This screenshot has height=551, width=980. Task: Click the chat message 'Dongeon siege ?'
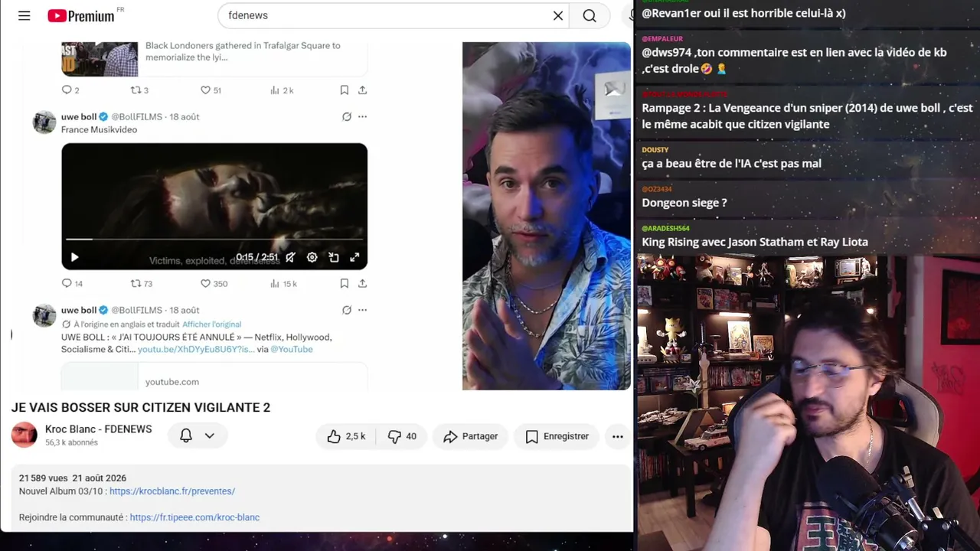(x=684, y=203)
